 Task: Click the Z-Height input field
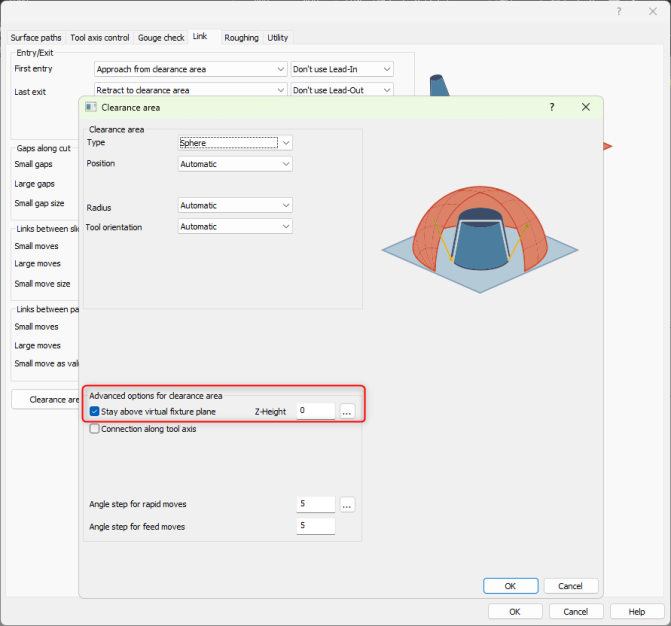tap(315, 411)
